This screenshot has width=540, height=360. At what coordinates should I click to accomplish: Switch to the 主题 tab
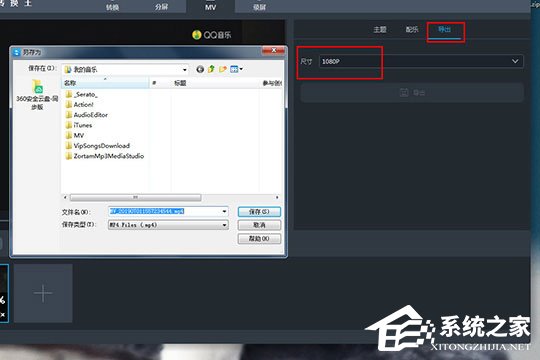pos(380,30)
